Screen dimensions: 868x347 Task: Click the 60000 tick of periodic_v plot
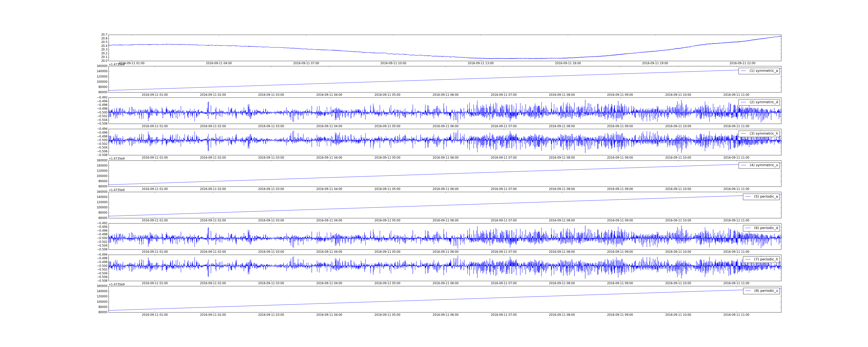click(103, 312)
